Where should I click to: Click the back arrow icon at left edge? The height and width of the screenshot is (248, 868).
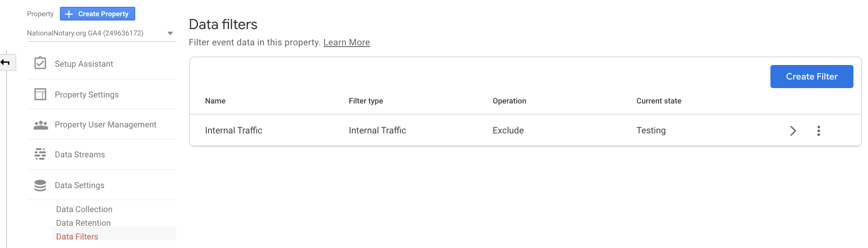pyautogui.click(x=6, y=62)
